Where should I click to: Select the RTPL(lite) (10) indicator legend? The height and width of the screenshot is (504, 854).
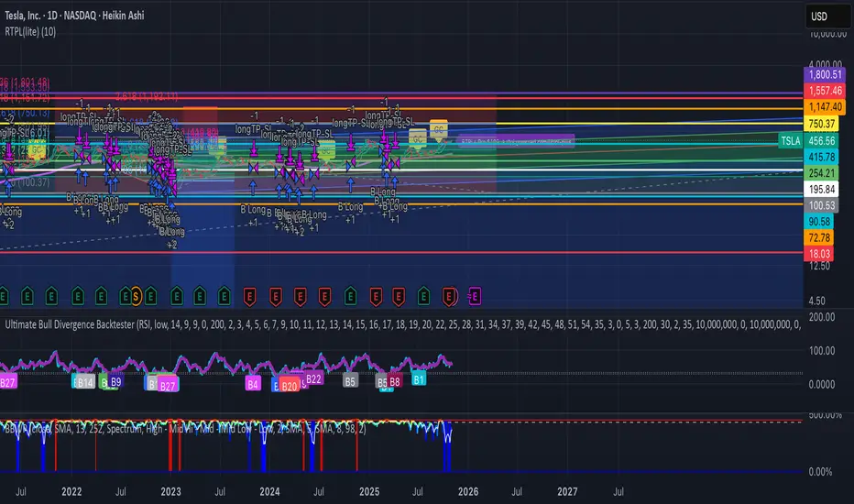coord(30,31)
